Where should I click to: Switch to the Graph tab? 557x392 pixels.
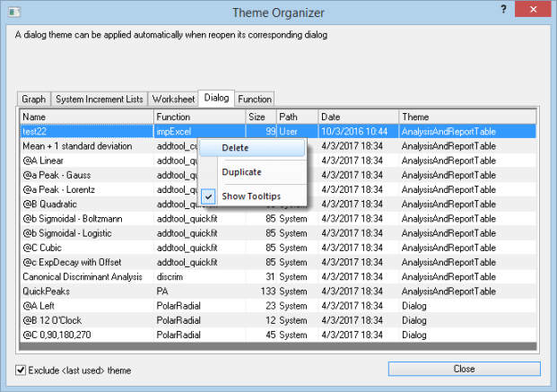pyautogui.click(x=33, y=99)
